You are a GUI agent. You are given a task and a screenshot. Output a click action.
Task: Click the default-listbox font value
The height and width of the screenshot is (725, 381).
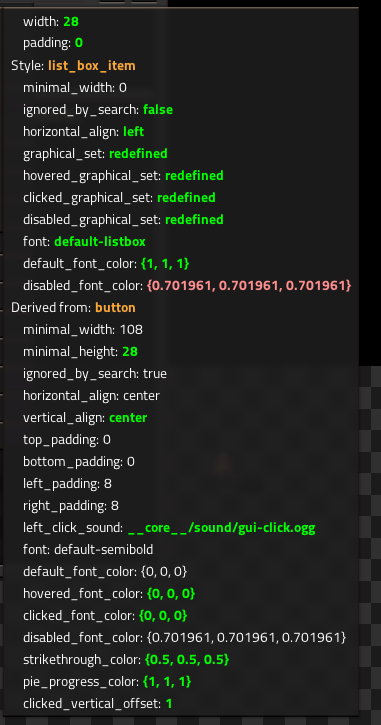tap(100, 241)
